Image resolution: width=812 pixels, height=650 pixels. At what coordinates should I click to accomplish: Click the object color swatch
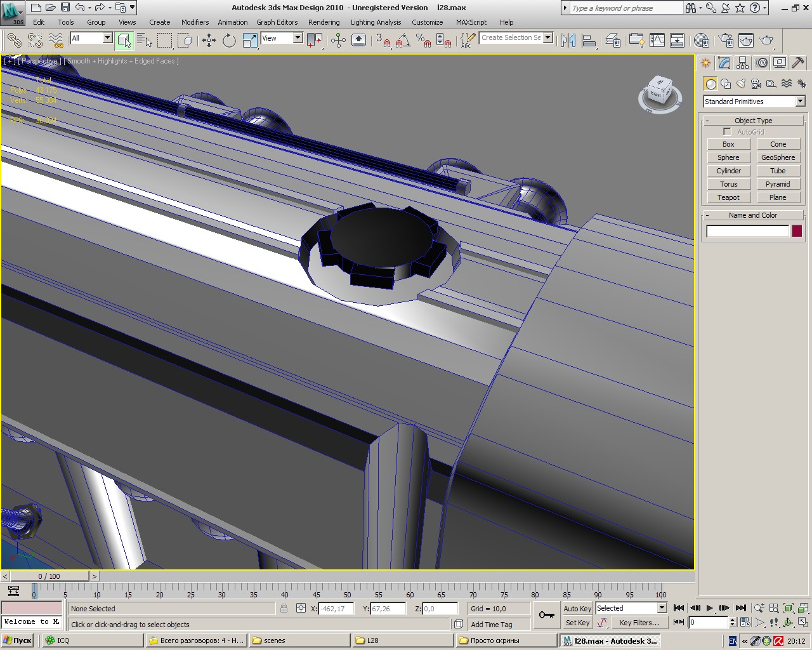(x=797, y=231)
